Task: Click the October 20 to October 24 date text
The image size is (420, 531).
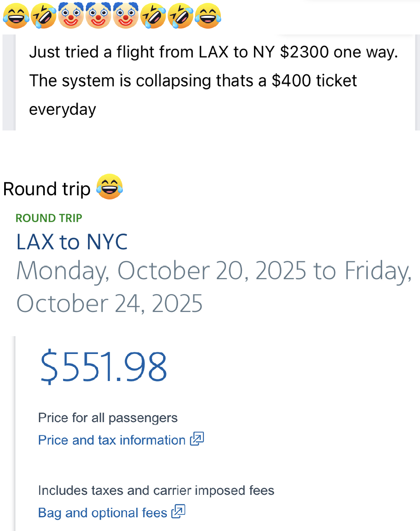Action: [x=213, y=287]
